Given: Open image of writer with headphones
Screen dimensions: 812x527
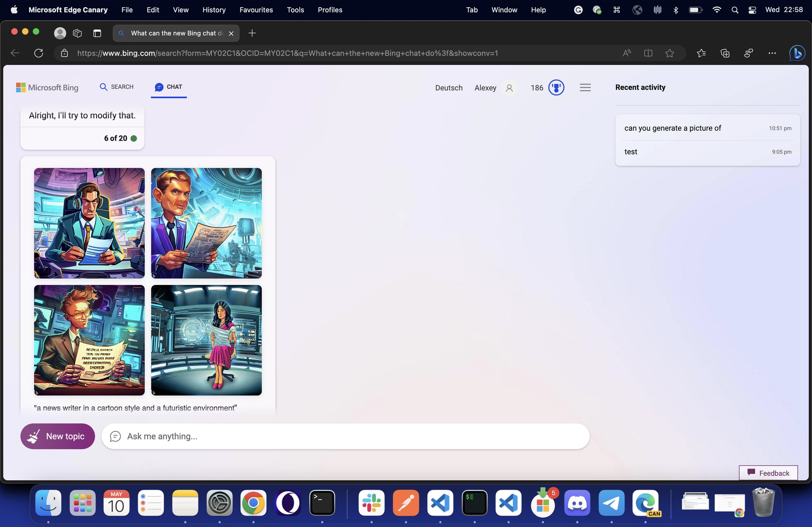Looking at the screenshot, I should click(x=89, y=223).
